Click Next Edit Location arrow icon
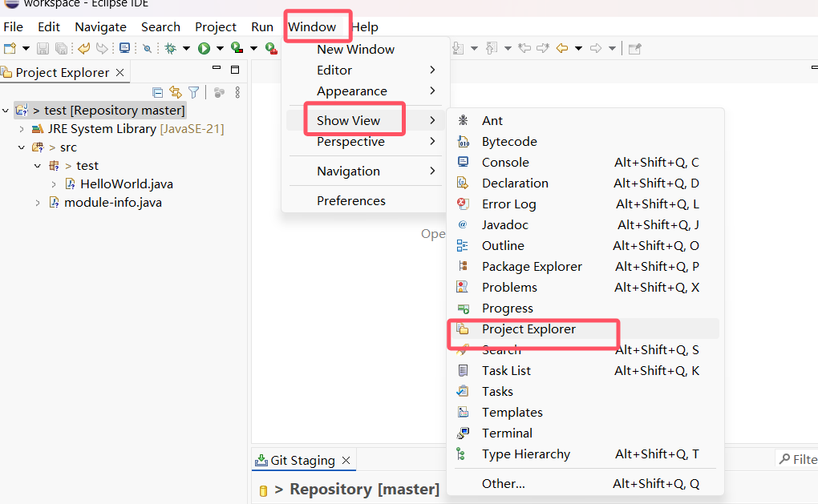818x504 pixels. coord(543,48)
